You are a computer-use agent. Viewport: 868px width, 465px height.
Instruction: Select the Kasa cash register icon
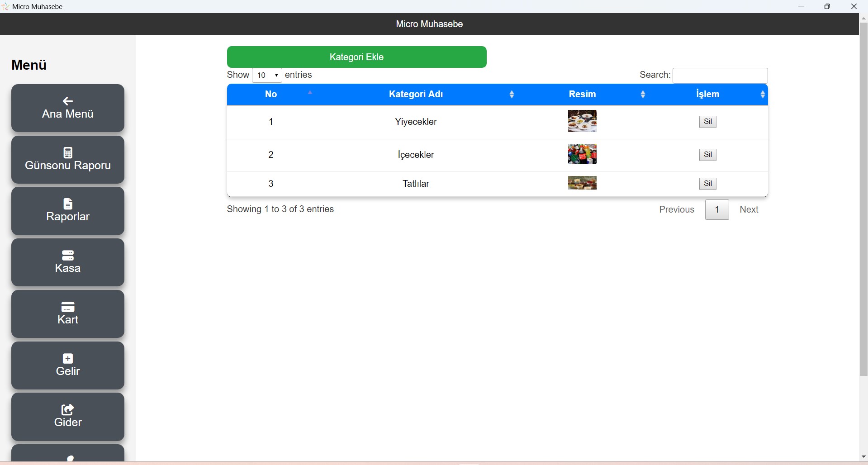[68, 256]
